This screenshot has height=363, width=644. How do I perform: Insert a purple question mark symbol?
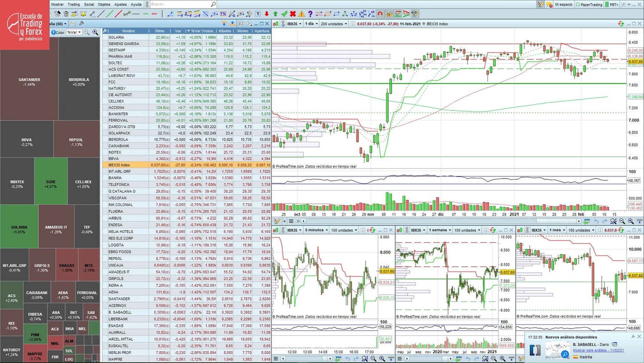tap(310, 14)
